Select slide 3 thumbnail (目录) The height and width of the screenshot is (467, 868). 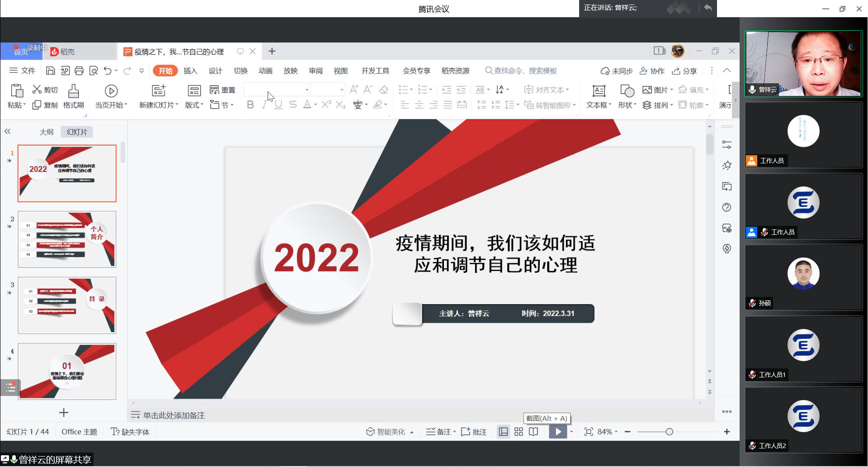click(67, 305)
